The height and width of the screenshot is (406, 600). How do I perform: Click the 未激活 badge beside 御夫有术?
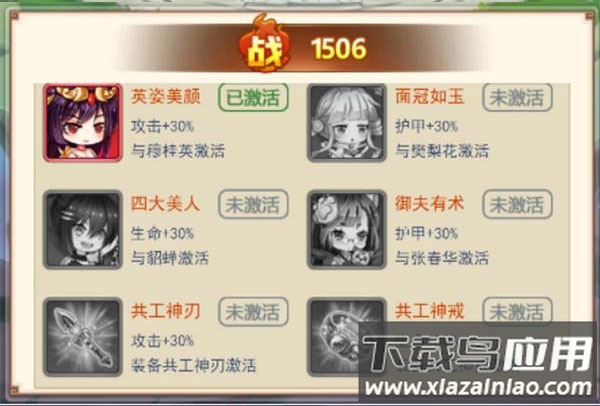[x=517, y=204]
